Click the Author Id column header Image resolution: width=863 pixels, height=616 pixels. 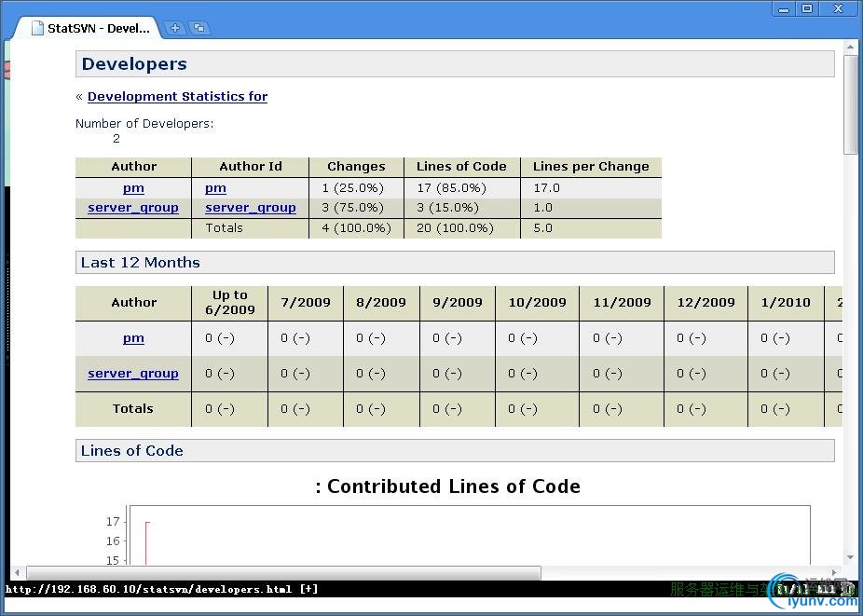coord(251,166)
